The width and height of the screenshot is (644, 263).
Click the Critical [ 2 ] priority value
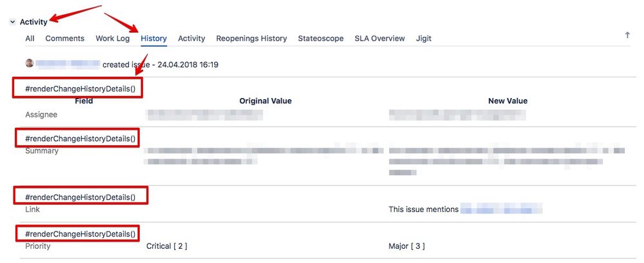[x=167, y=246]
